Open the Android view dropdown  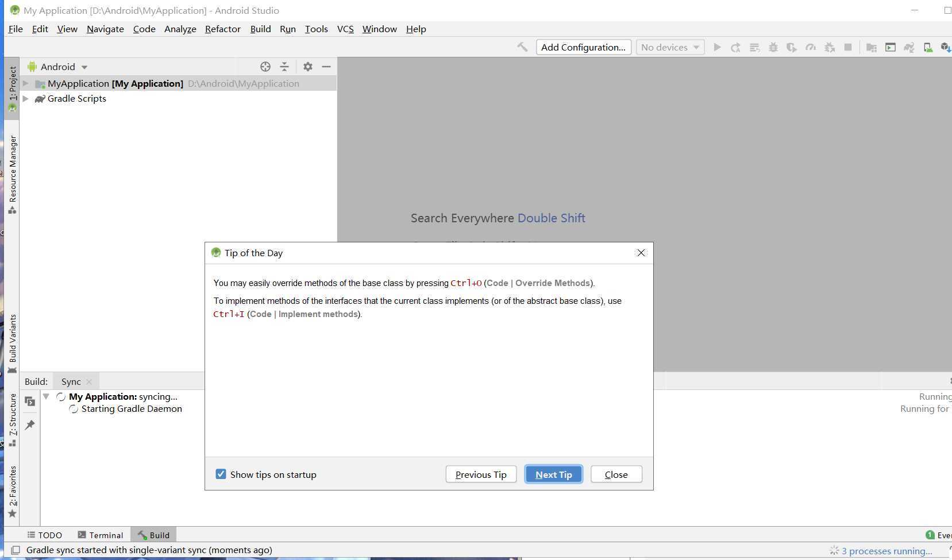(57, 67)
